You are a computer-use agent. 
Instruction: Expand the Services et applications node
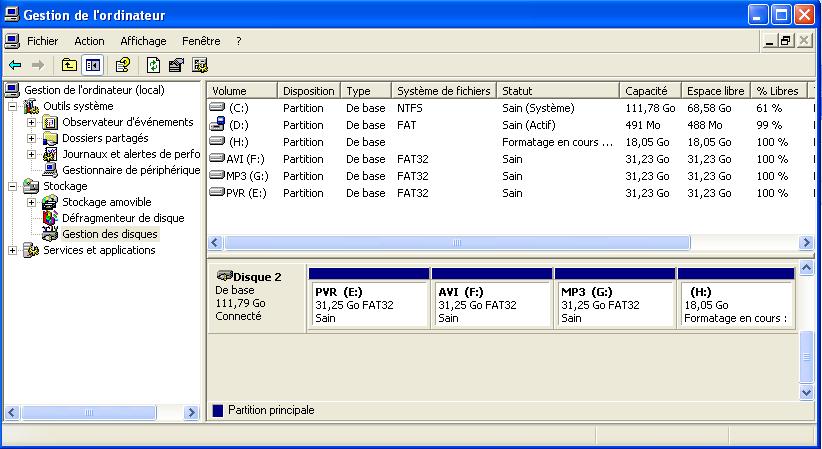click(x=13, y=250)
